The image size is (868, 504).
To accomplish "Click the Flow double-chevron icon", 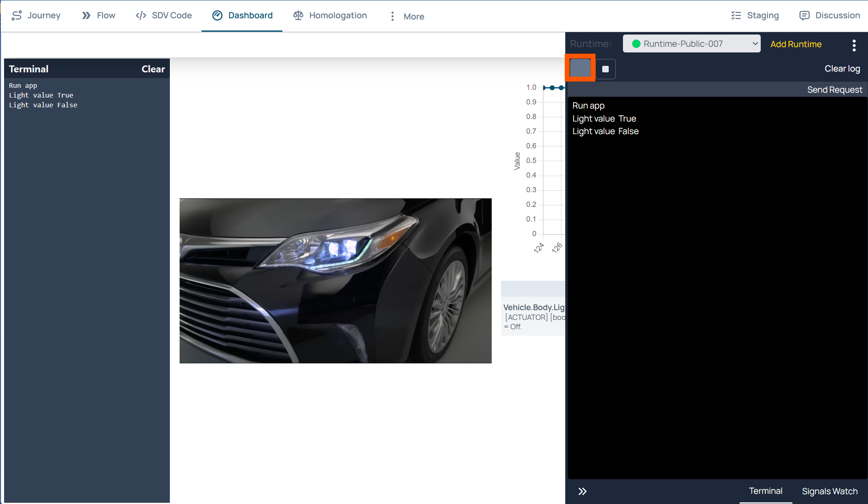I will point(86,15).
